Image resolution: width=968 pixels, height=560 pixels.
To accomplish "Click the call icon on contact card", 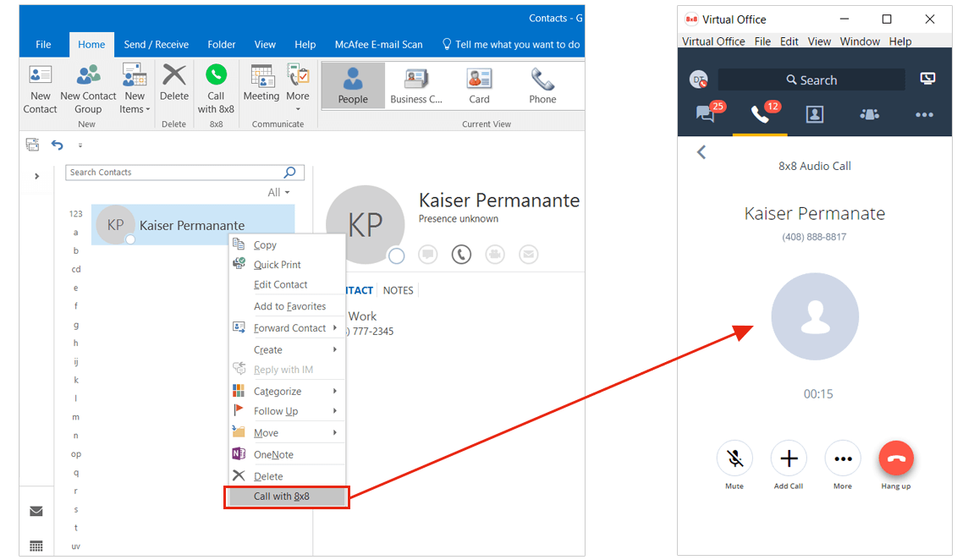I will [x=461, y=255].
